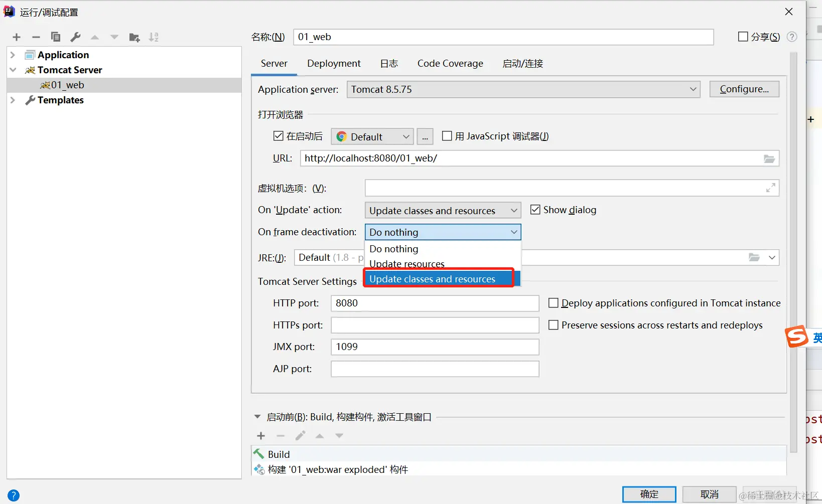Image resolution: width=822 pixels, height=504 pixels.
Task: Select the build '01_web:war exploded' artifact task
Action: tap(519, 469)
